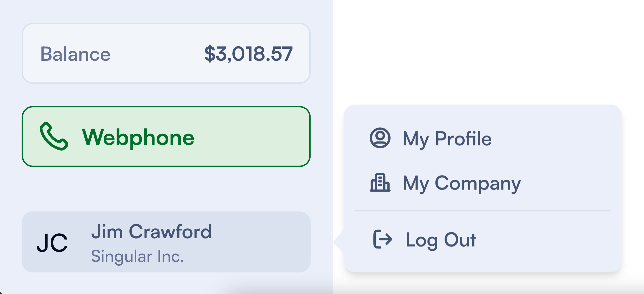Open the Webphone dialer
Image resolution: width=644 pixels, height=294 pixels.
[166, 136]
